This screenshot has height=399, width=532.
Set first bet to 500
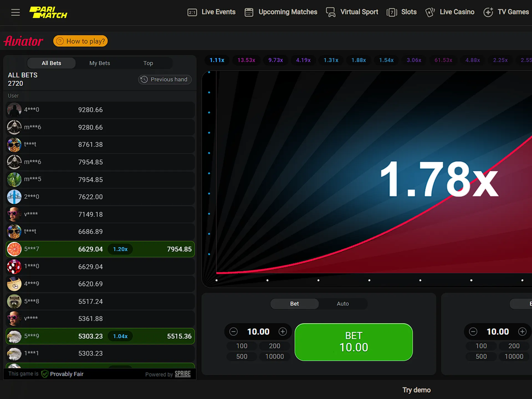pos(242,356)
